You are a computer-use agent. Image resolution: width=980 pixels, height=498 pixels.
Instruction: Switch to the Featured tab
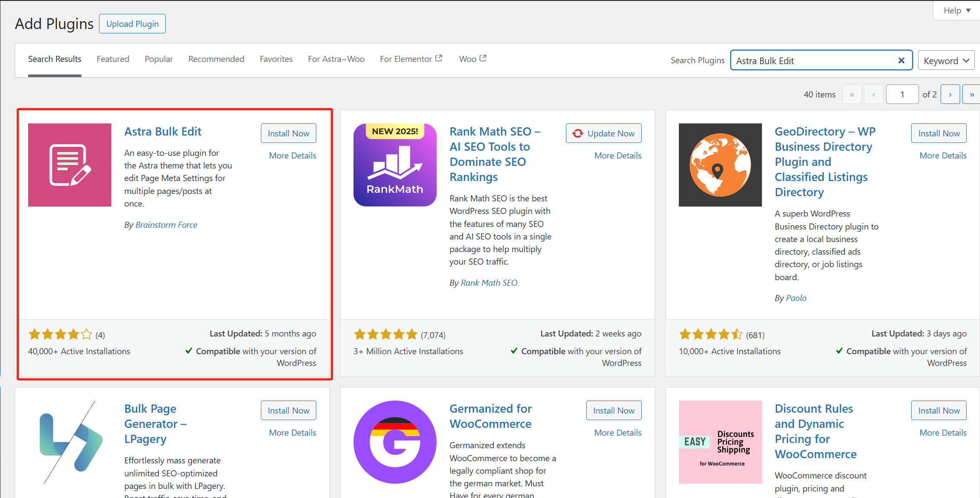tap(113, 59)
